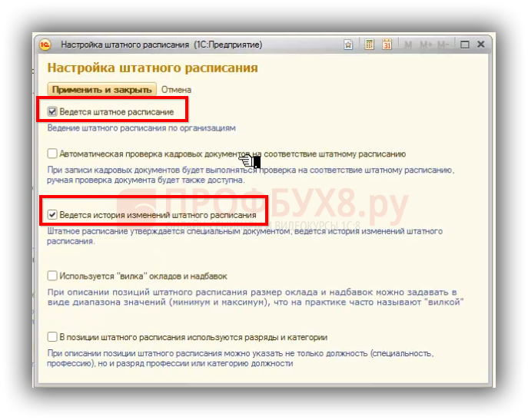Close the Настройка штатного расписания window

(481, 45)
